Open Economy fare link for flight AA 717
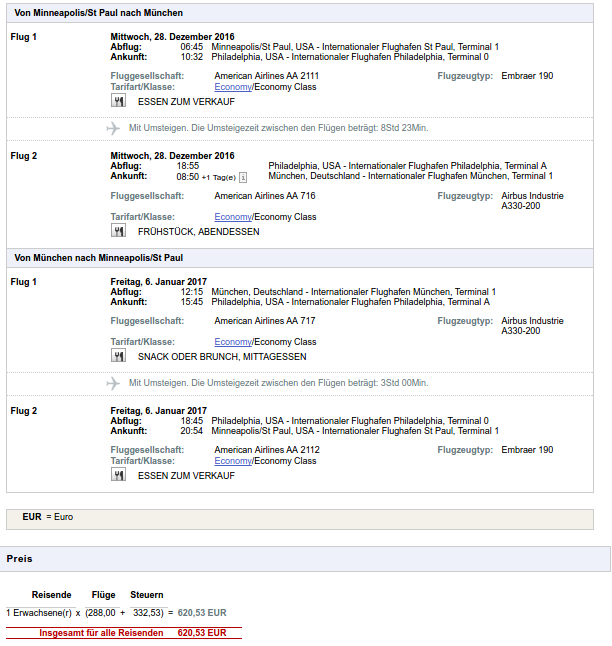The image size is (612, 646). coord(233,342)
